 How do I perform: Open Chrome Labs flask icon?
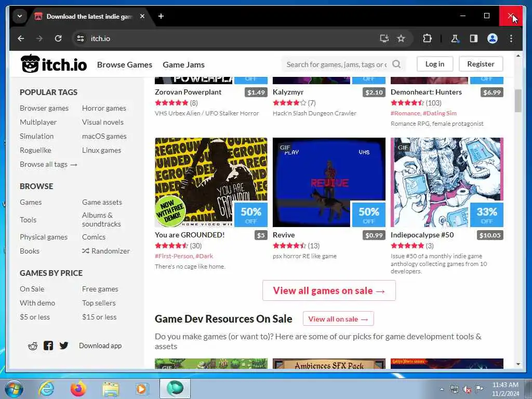[455, 38]
